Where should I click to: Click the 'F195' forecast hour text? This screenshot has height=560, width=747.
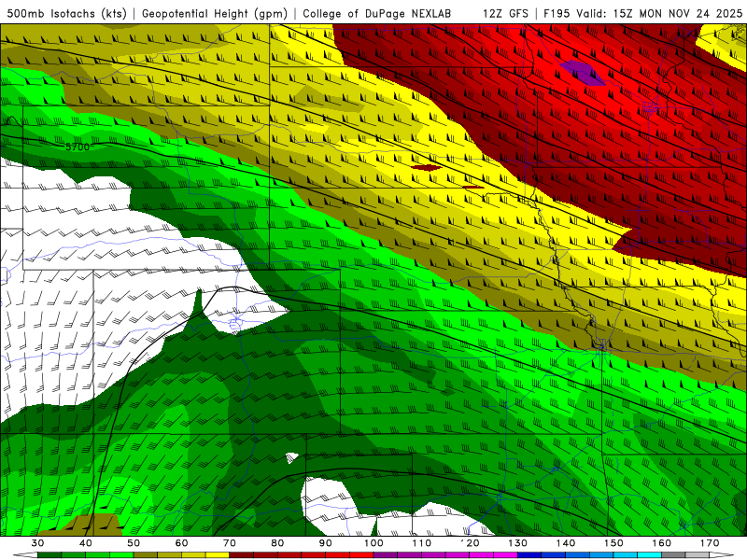pyautogui.click(x=557, y=14)
